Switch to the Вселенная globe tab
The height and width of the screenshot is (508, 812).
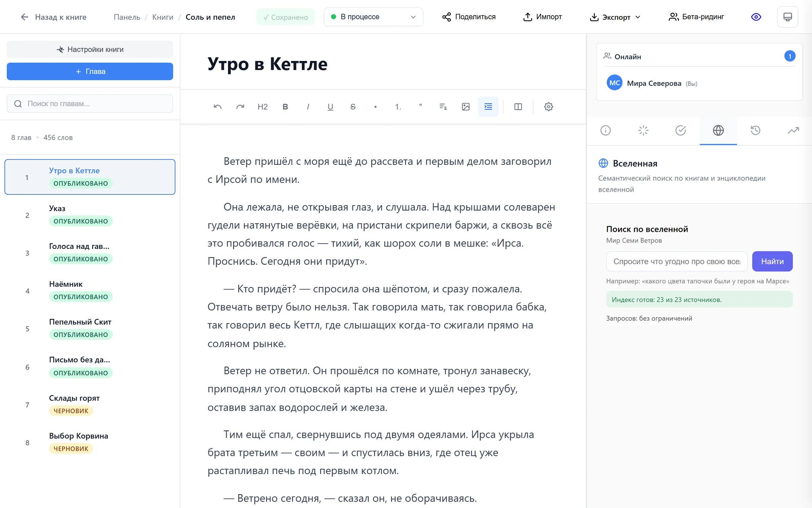718,130
